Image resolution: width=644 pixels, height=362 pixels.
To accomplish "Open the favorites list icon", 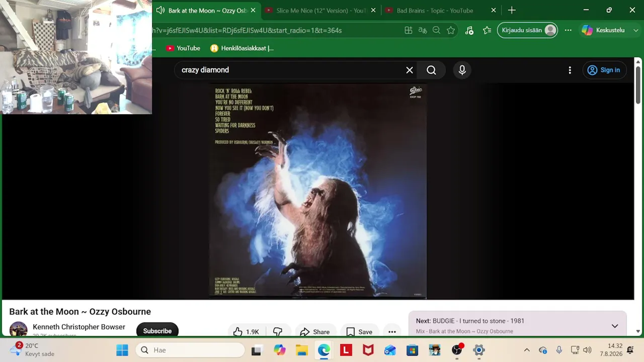I will (487, 30).
